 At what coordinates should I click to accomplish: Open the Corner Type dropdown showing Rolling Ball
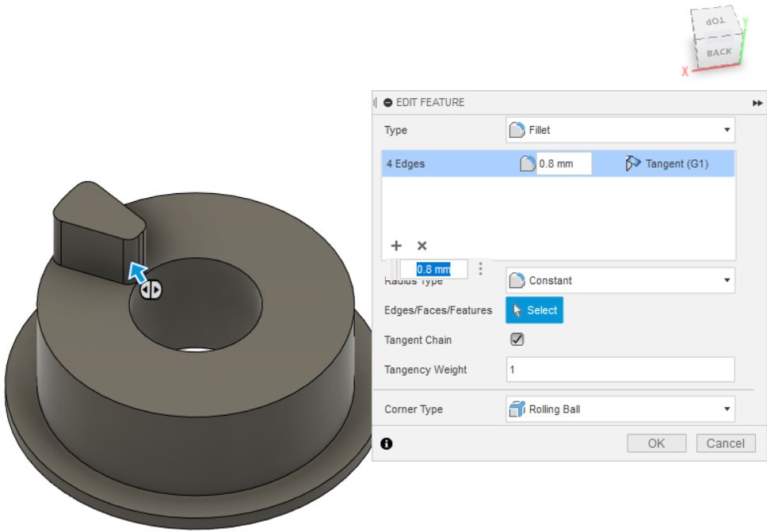620,409
